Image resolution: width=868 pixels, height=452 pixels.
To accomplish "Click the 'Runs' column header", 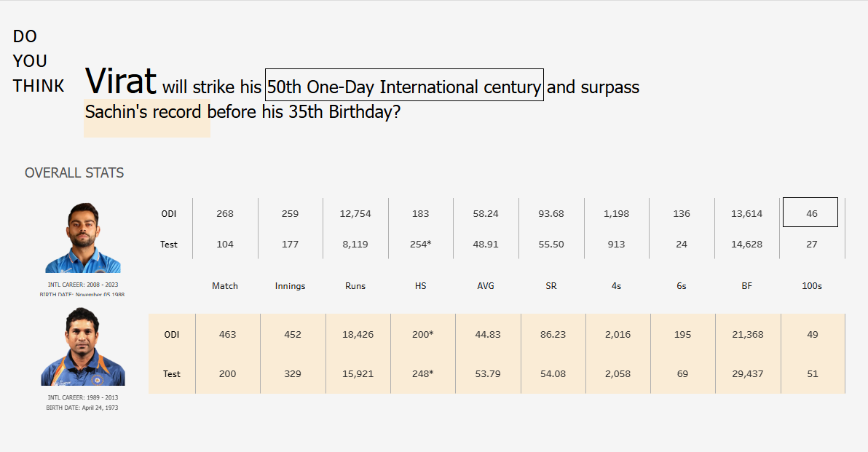I will tap(355, 286).
